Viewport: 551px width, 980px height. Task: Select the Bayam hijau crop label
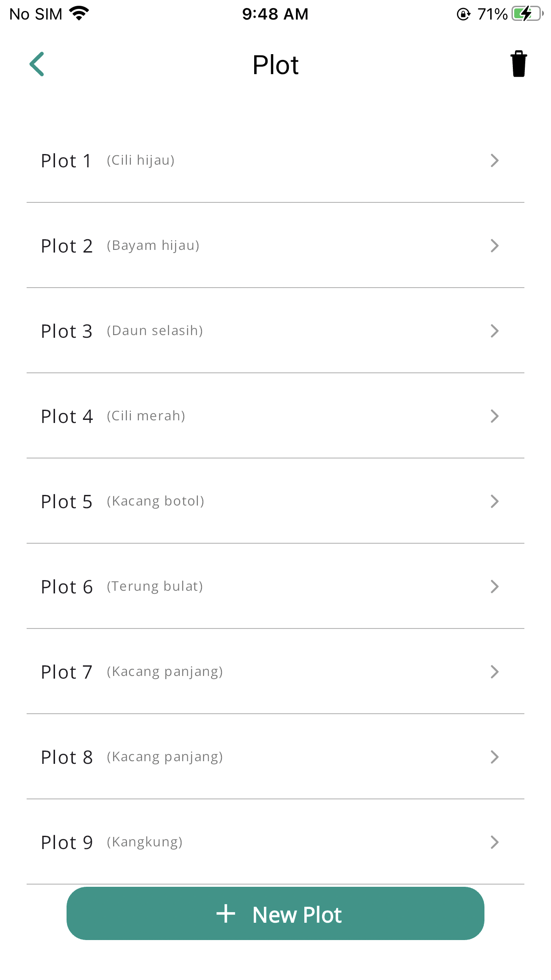tap(153, 245)
